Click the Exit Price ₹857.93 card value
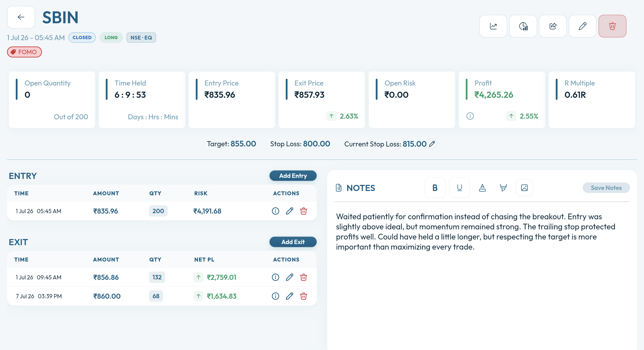The image size is (644, 350). (x=309, y=95)
